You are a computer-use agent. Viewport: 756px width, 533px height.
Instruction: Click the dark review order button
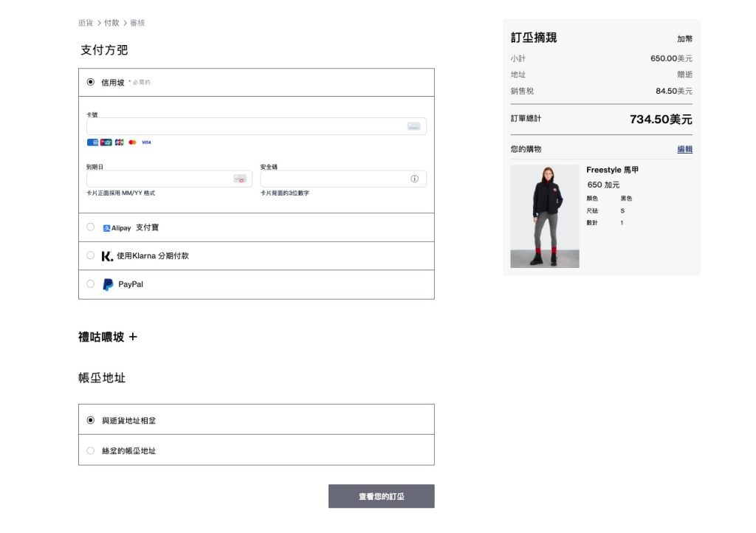coord(381,496)
